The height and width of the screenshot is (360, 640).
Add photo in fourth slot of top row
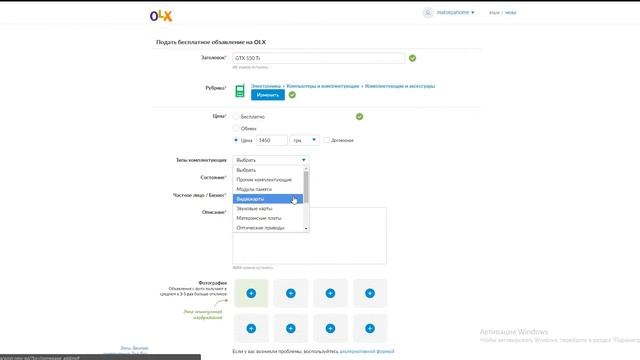point(370,293)
